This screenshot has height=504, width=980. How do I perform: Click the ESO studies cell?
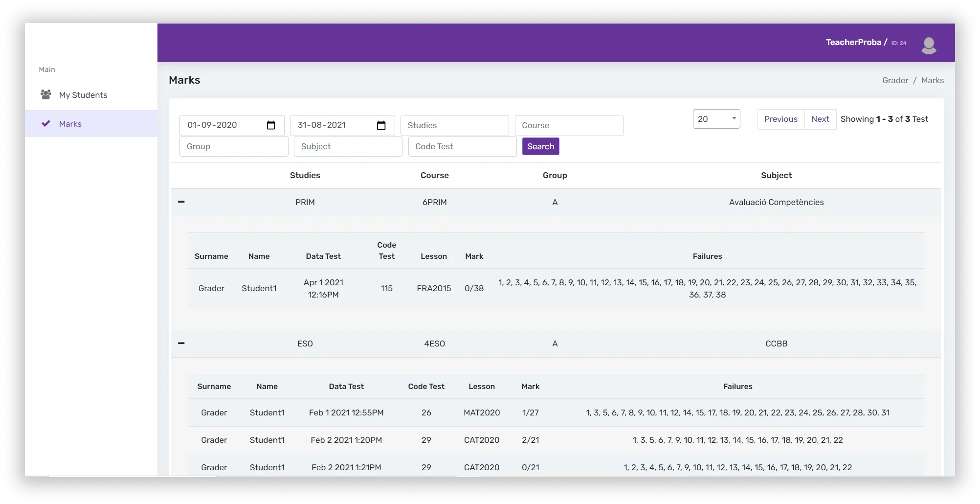tap(305, 344)
